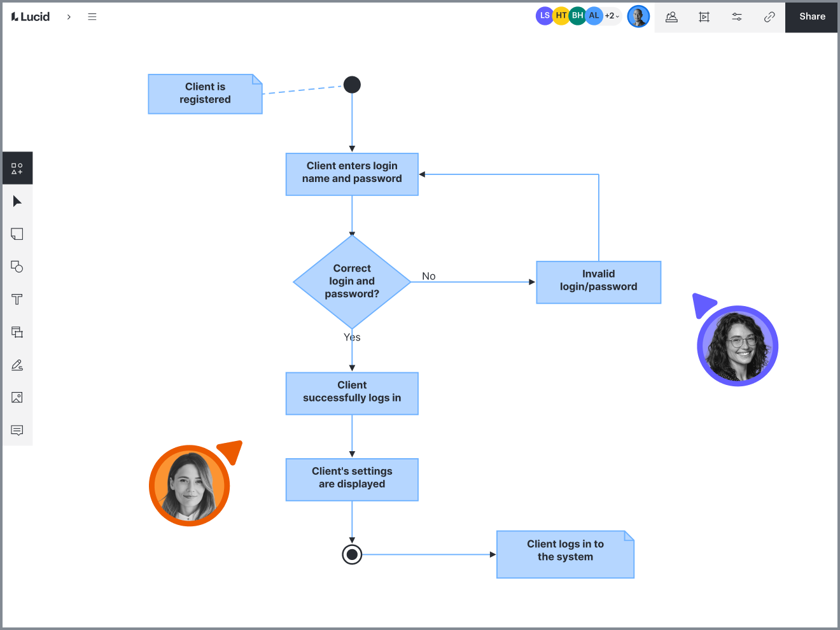This screenshot has width=840, height=630.
Task: Expand the breadcrumb chevron next to Lucid
Action: (69, 17)
